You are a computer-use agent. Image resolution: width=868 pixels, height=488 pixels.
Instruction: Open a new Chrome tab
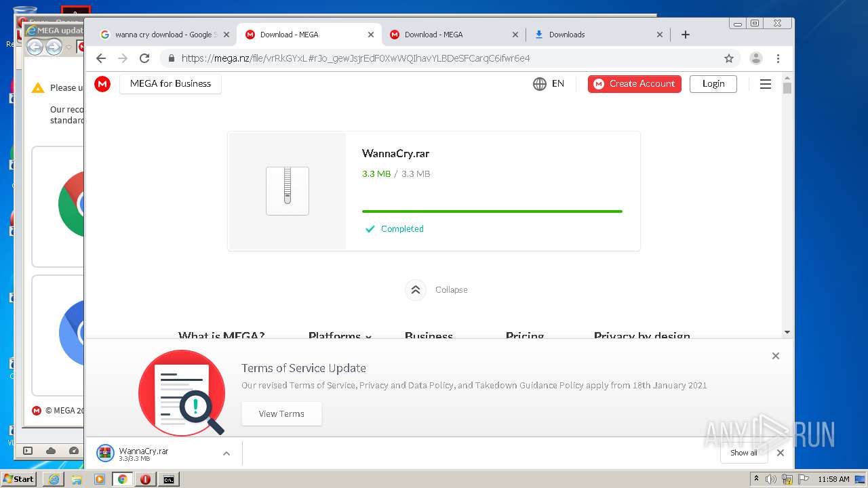686,35
